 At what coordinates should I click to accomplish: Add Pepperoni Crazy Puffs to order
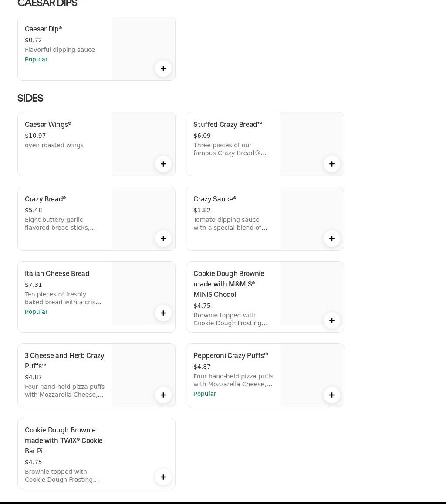point(332,395)
